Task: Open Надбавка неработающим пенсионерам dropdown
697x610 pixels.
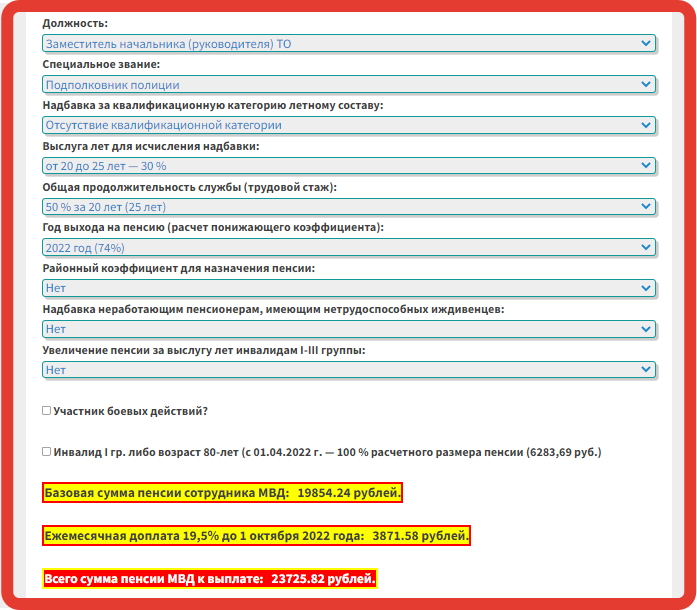Action: point(349,329)
